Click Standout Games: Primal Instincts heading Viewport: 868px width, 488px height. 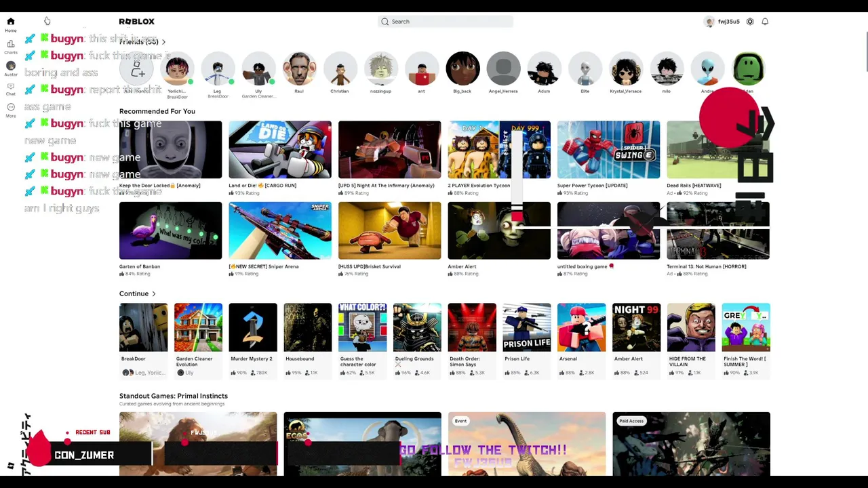pyautogui.click(x=174, y=396)
